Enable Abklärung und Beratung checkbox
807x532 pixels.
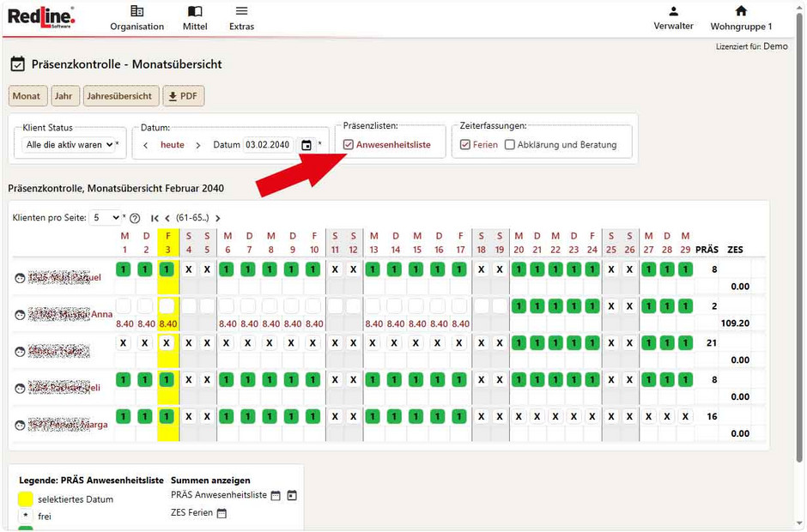(510, 145)
